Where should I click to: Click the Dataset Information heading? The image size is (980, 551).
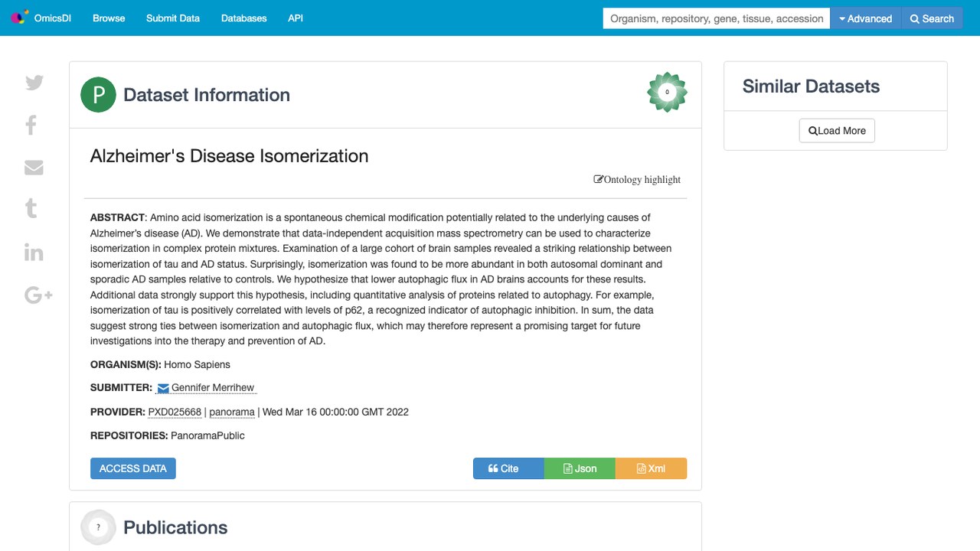pyautogui.click(x=207, y=95)
